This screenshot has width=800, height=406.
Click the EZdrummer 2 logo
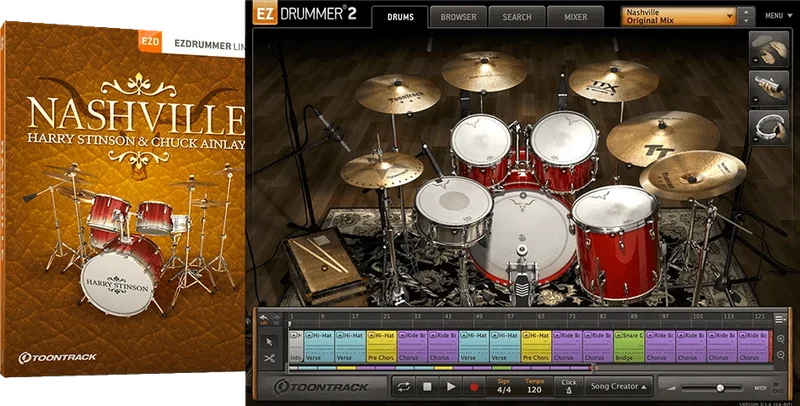305,14
